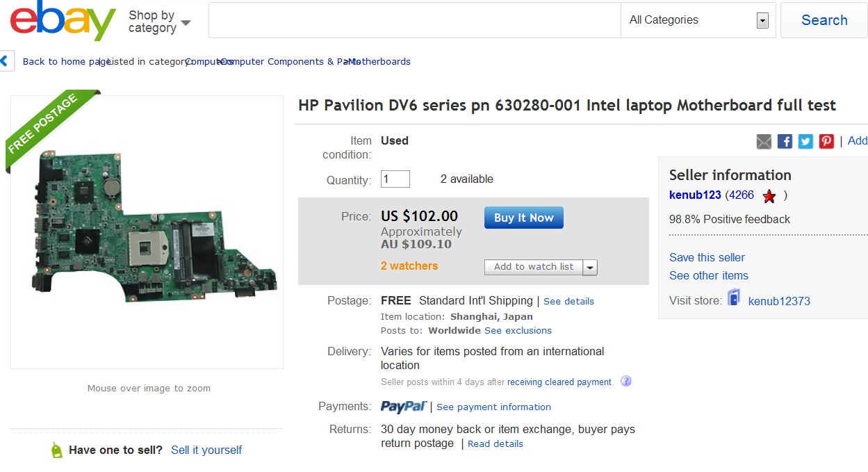Pin listing on Pinterest
This screenshot has height=472, width=868.
click(x=826, y=141)
